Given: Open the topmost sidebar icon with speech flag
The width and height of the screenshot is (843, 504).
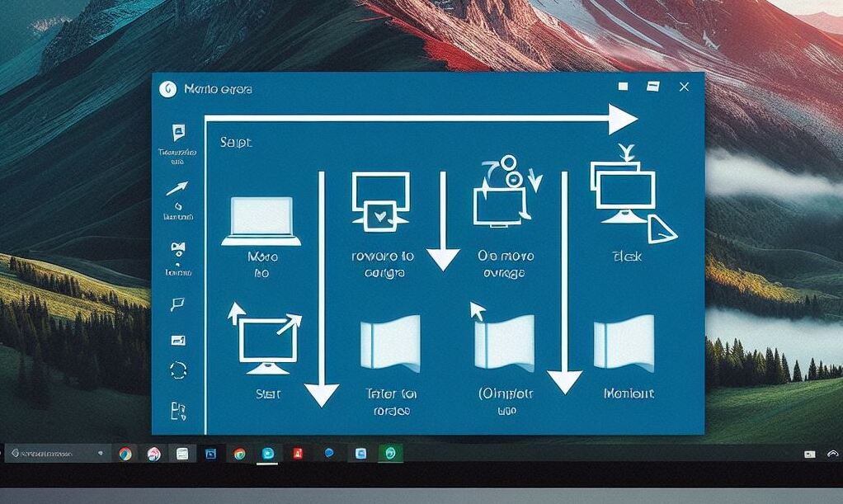Looking at the screenshot, I should (178, 133).
